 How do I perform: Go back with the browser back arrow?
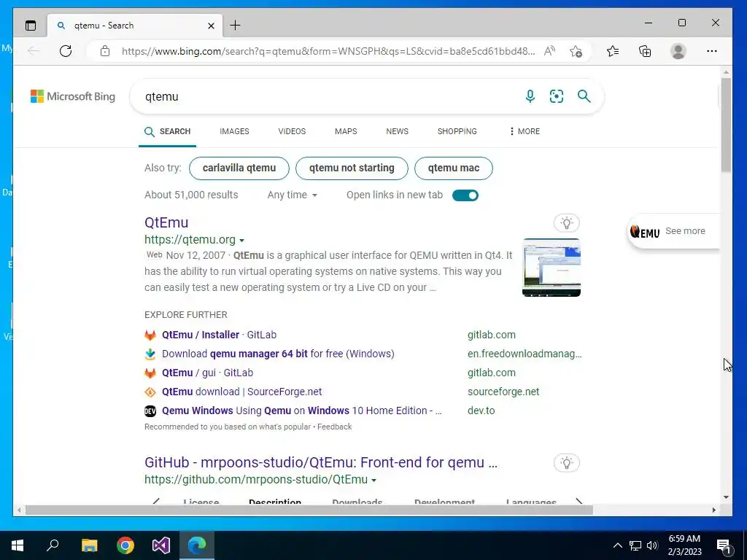point(34,51)
